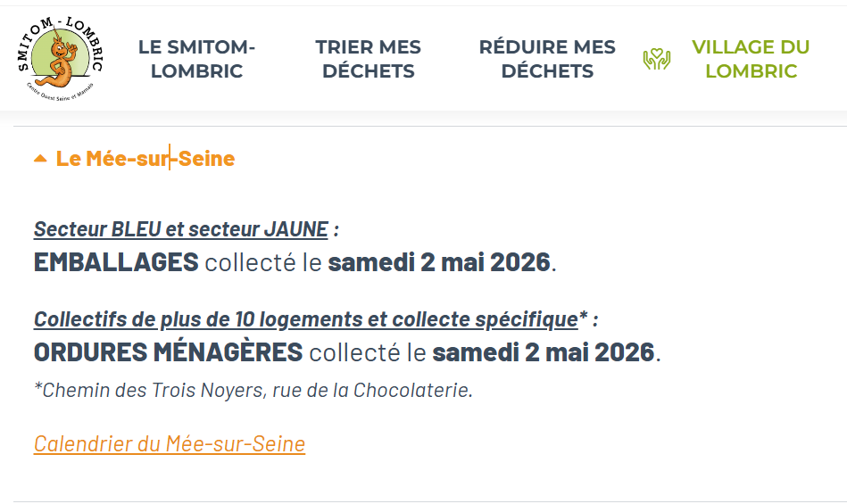Click the bold word EMBALLAGES
Image resolution: width=847 pixels, height=504 pixels.
click(x=116, y=262)
